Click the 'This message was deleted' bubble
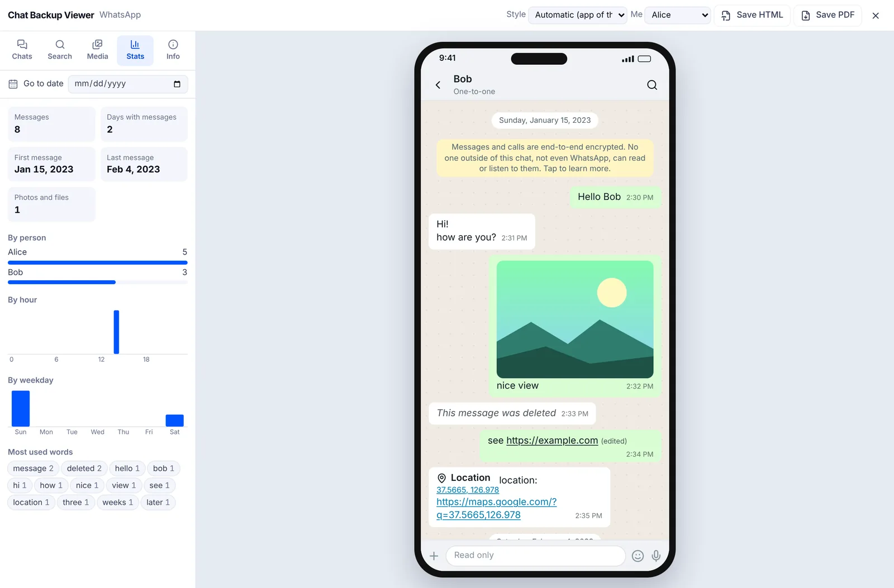The image size is (894, 588). (x=512, y=413)
